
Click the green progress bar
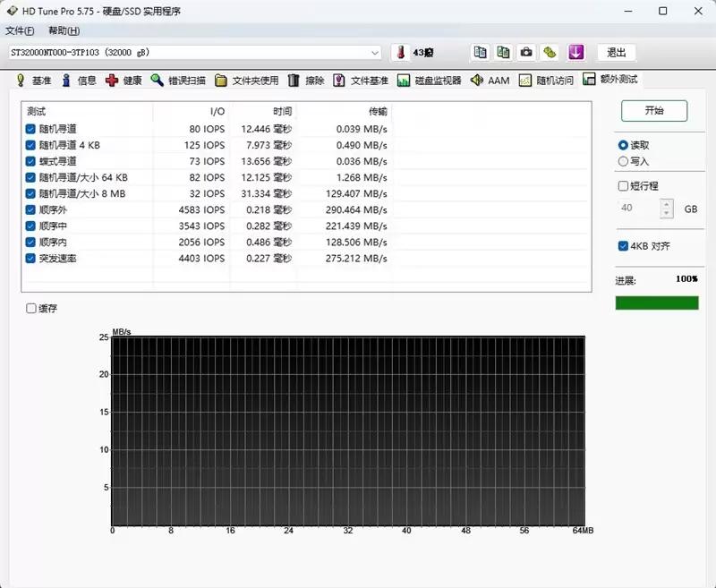coord(657,303)
